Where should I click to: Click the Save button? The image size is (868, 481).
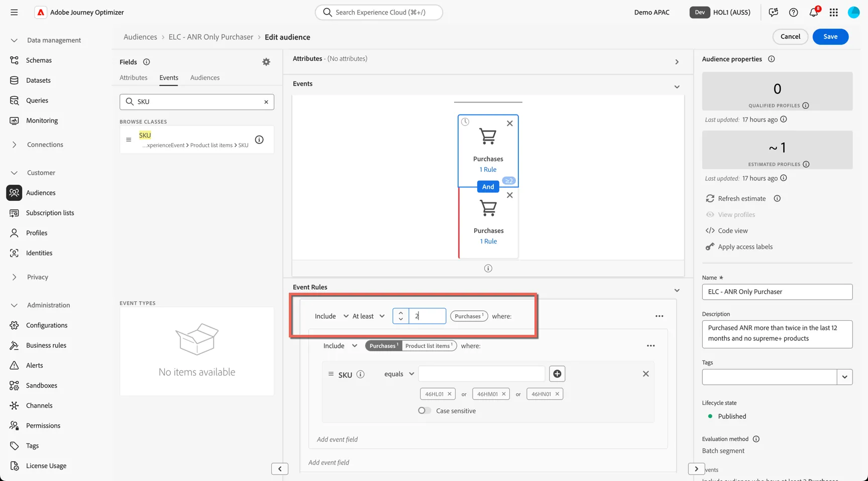[x=830, y=37]
